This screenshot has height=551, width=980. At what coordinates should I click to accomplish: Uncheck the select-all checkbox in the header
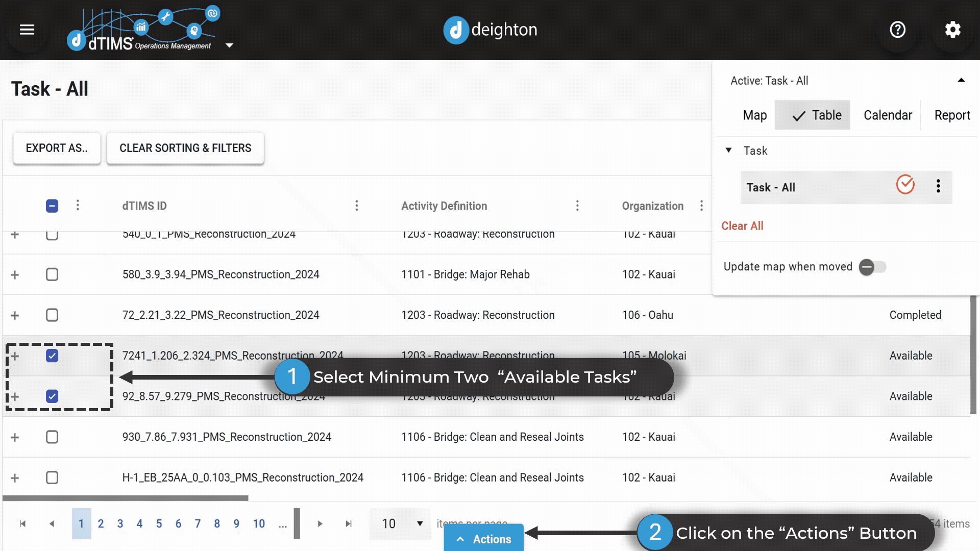point(52,206)
